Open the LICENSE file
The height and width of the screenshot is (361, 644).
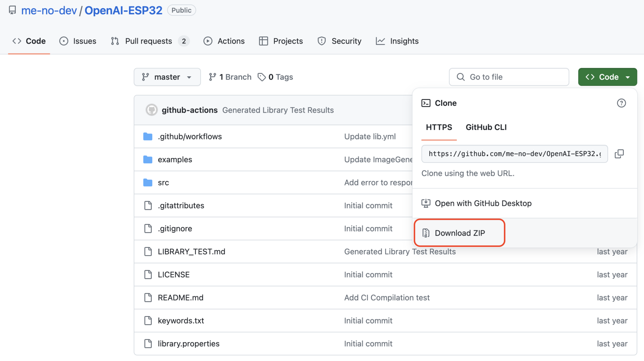[x=174, y=274]
